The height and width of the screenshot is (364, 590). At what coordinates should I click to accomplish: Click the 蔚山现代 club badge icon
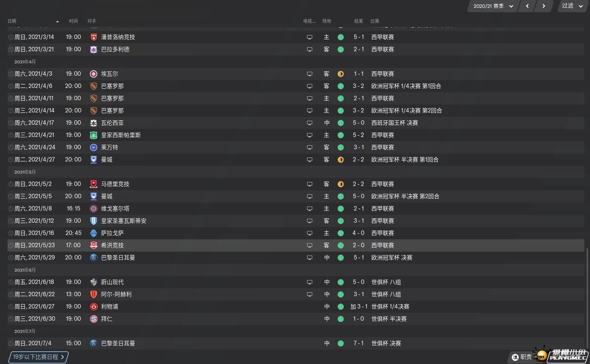click(94, 282)
